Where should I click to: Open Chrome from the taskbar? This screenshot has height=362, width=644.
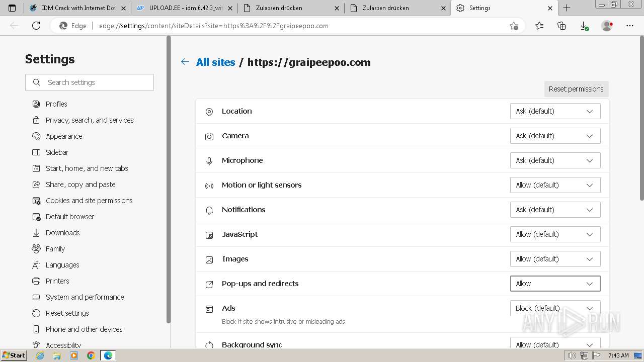[x=91, y=355]
